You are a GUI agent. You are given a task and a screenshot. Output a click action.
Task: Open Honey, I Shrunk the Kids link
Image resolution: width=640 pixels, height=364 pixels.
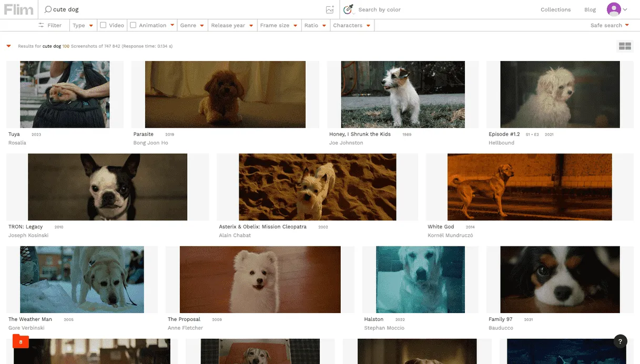pos(360,134)
